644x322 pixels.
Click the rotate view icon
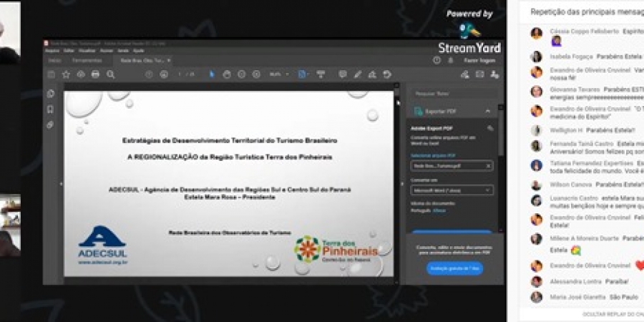[387, 74]
